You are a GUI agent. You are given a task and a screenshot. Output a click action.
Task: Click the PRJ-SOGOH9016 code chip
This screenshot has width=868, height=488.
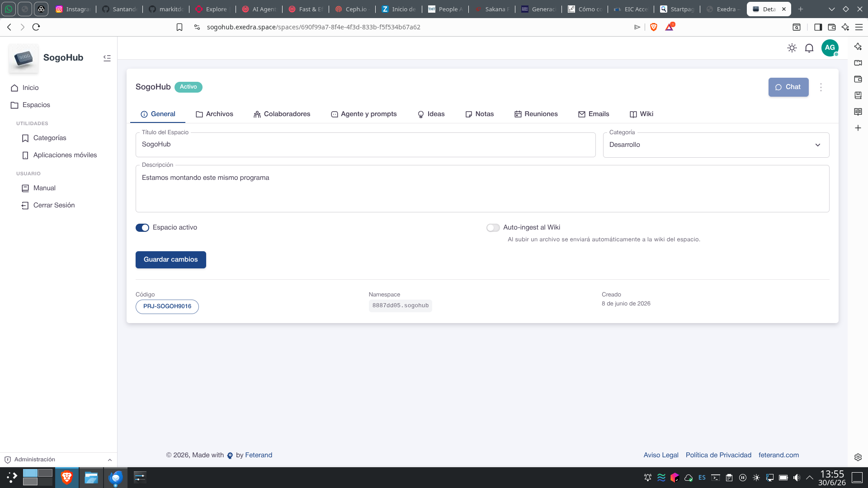click(x=167, y=307)
